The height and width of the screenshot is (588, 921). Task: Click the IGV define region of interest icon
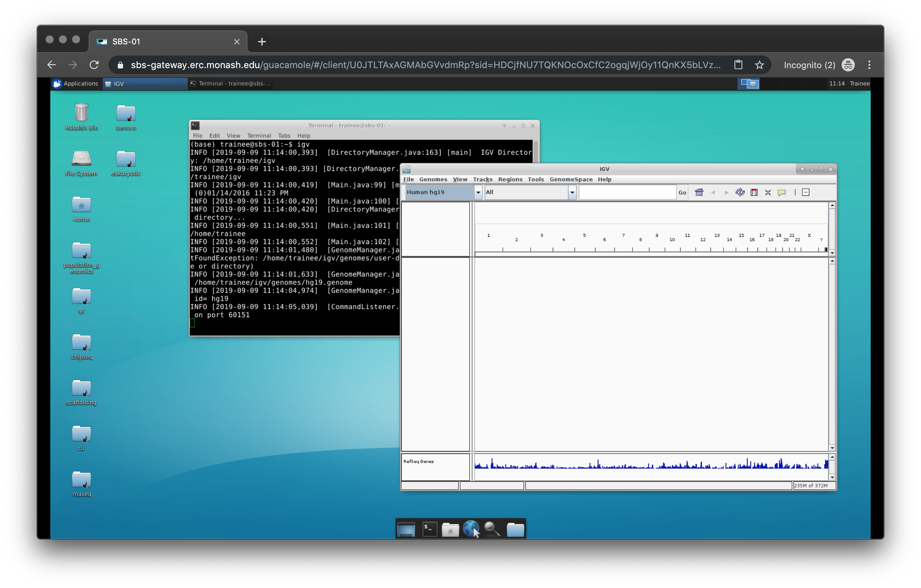pos(754,192)
